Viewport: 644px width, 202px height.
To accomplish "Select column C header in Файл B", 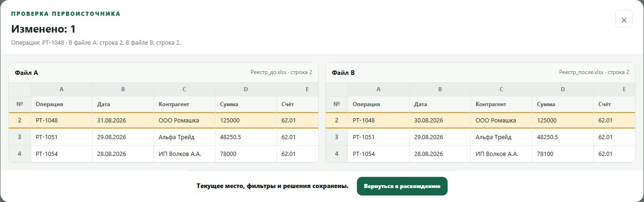I will coord(502,89).
